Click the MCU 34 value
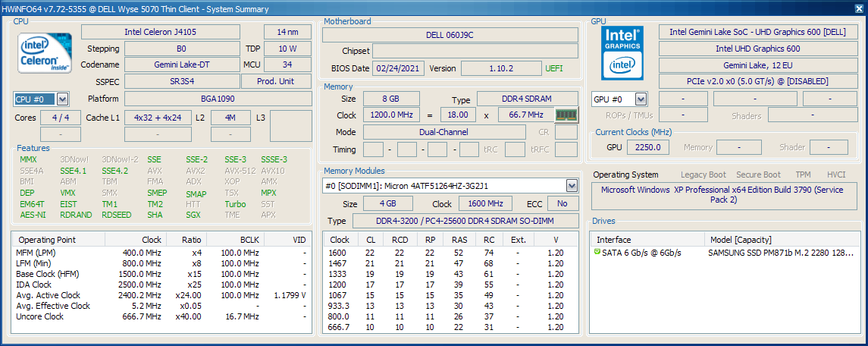The height and width of the screenshot is (346, 868). click(x=287, y=64)
